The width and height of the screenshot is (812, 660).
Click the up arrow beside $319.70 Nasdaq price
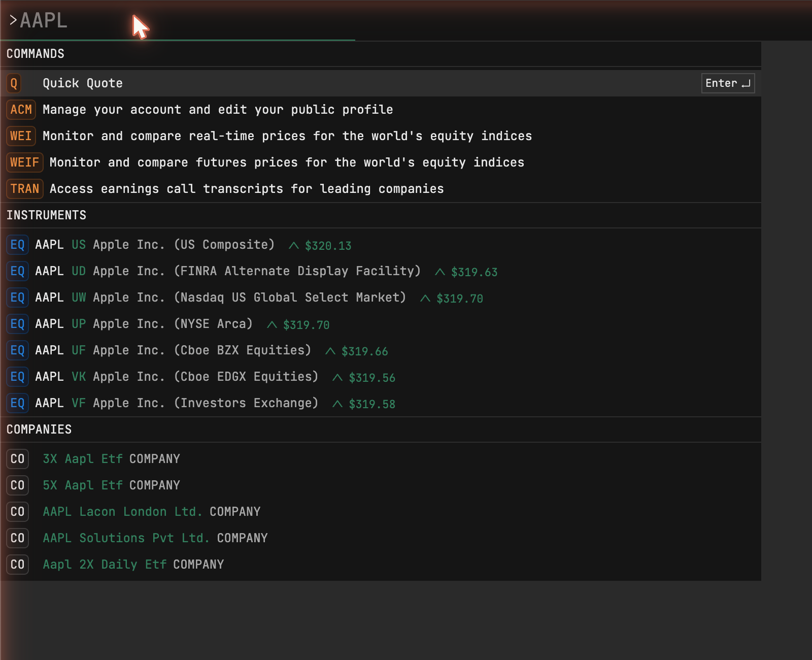pyautogui.click(x=425, y=299)
